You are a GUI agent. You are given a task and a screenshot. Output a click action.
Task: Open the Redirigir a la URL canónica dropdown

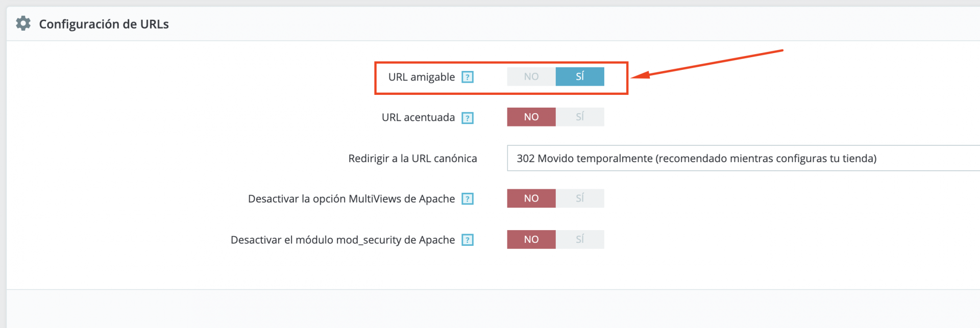pos(743,158)
